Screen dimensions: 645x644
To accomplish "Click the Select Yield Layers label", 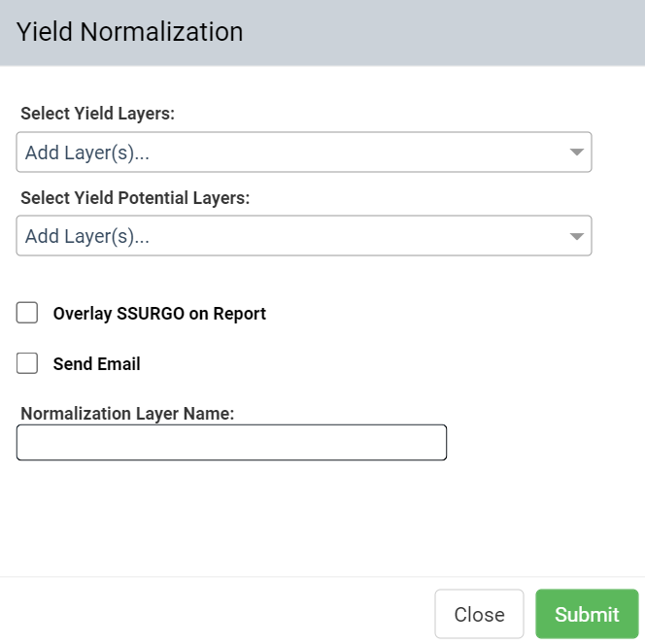I will 97,114.
